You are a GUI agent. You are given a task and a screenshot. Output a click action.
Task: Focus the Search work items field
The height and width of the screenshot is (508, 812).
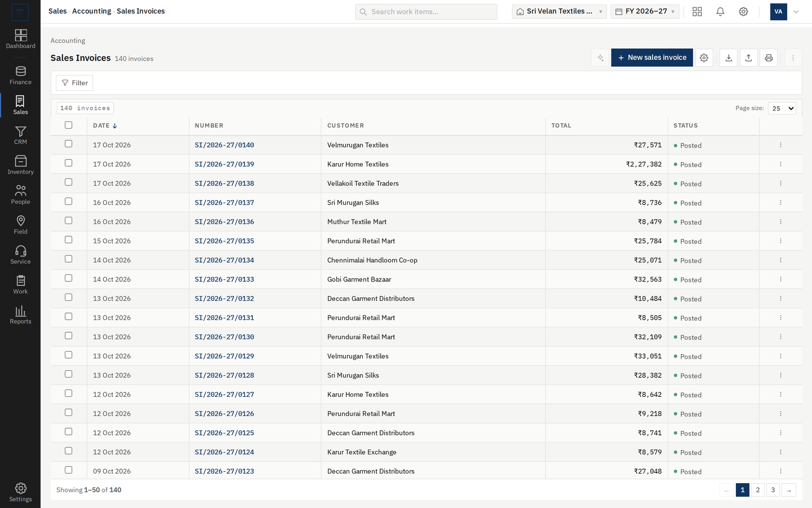(426, 12)
